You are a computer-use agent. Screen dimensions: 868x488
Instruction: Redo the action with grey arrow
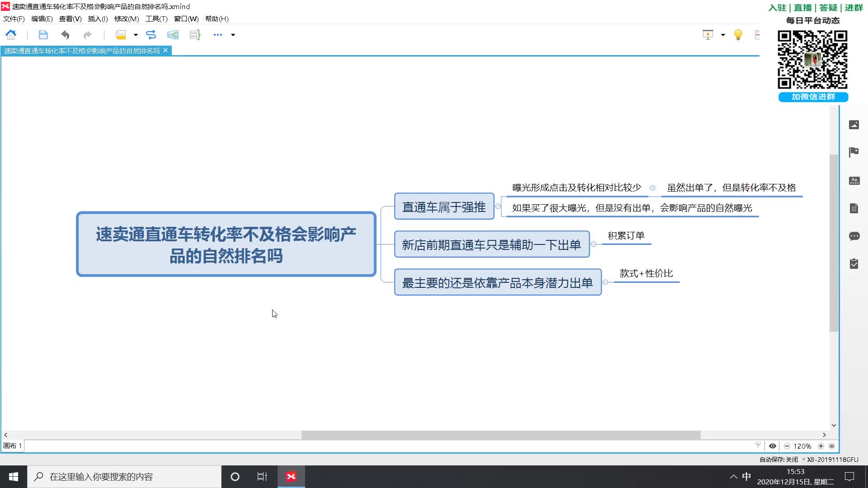click(x=88, y=35)
